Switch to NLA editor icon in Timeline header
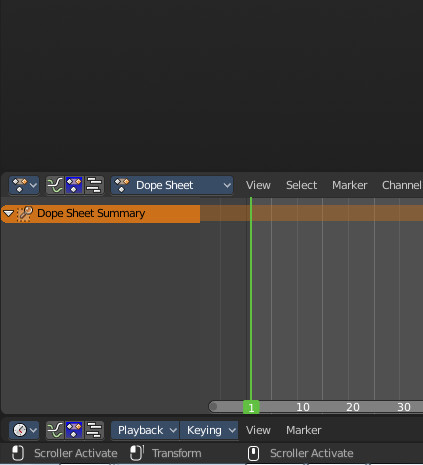The width and height of the screenshot is (423, 465). [94, 430]
